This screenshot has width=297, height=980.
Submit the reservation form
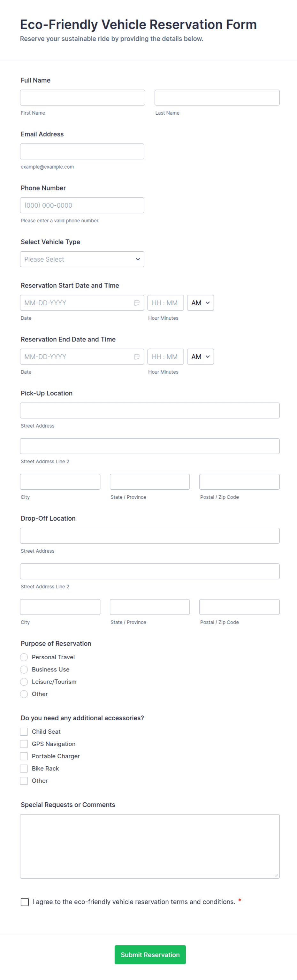coord(150,954)
